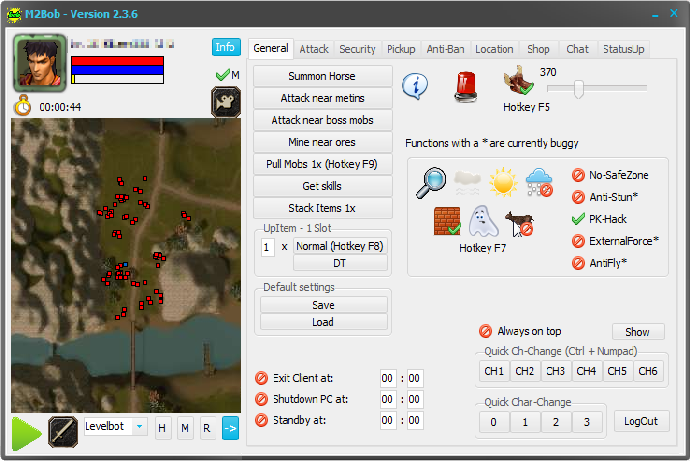Click the UpItem slot count field

[268, 247]
